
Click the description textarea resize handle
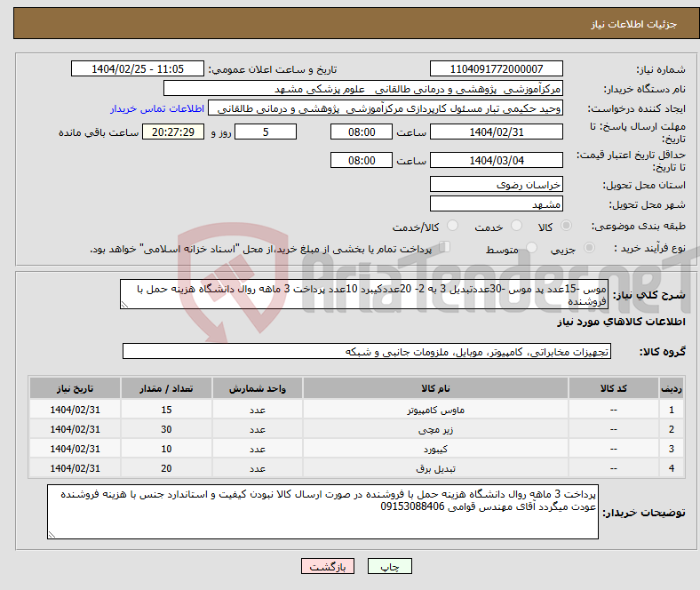pyautogui.click(x=124, y=305)
